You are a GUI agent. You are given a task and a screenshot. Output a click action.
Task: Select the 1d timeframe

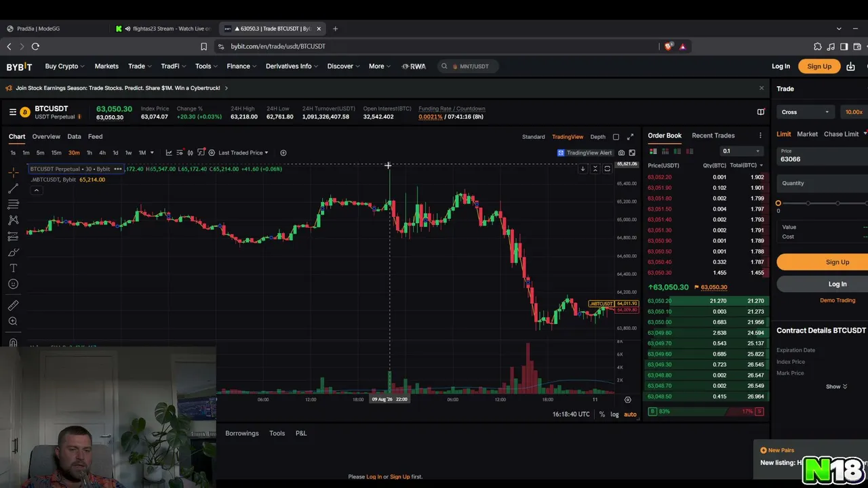click(115, 152)
